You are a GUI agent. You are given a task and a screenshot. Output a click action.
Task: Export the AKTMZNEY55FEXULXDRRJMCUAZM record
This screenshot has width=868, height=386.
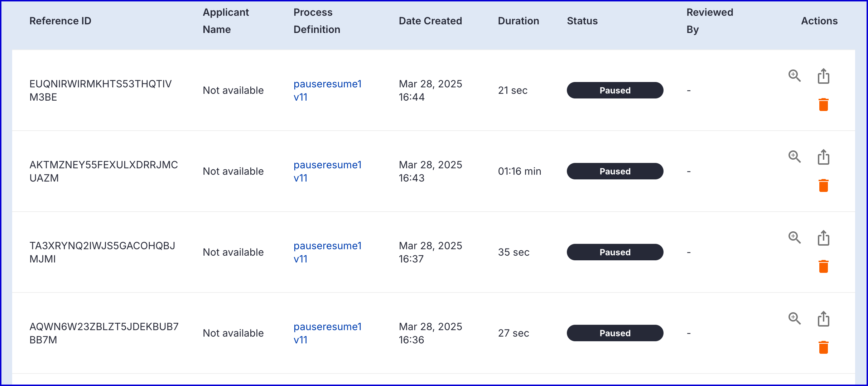point(823,157)
